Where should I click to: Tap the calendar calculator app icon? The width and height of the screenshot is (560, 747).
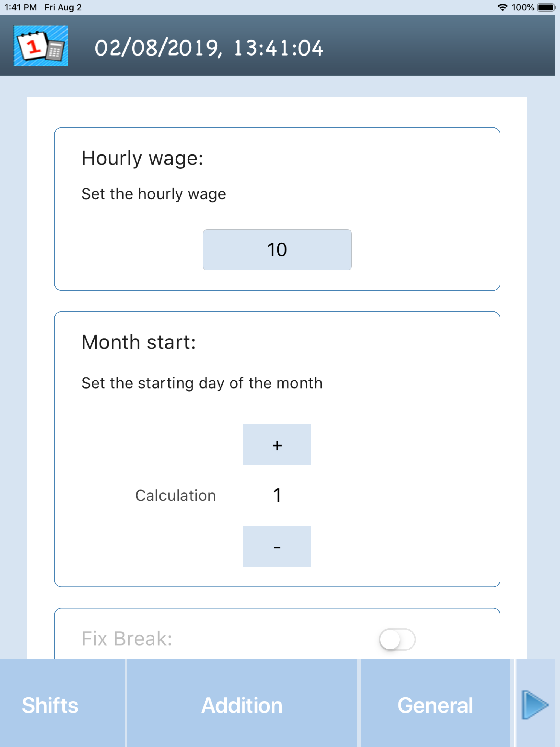click(40, 46)
